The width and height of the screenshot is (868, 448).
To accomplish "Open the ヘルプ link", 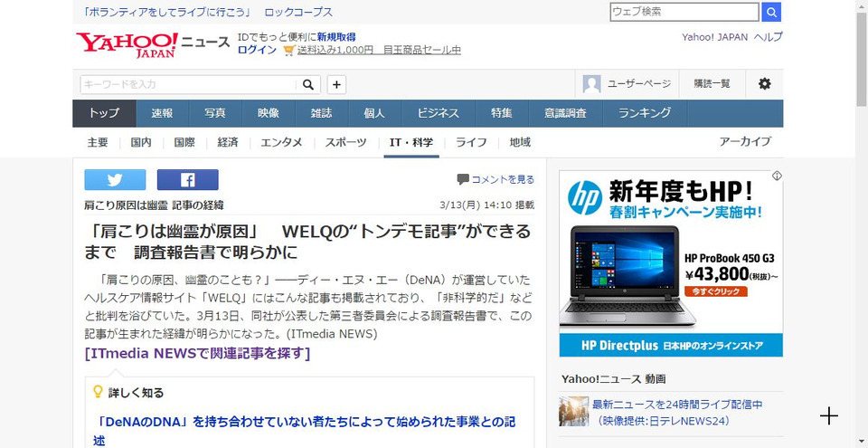I will tap(769, 37).
